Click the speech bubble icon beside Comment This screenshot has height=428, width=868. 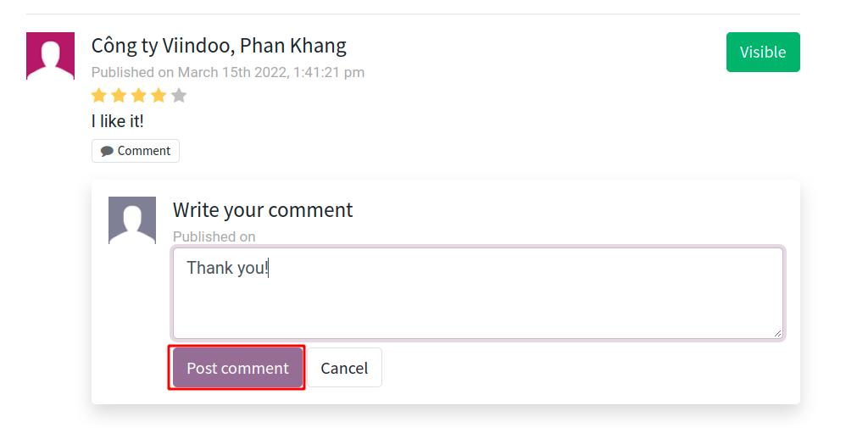click(x=107, y=151)
